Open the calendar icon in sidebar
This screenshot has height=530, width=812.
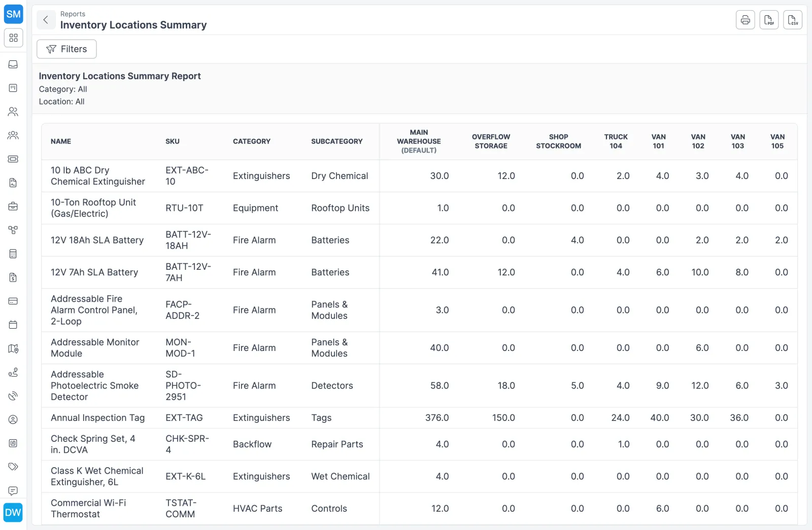coord(13,325)
